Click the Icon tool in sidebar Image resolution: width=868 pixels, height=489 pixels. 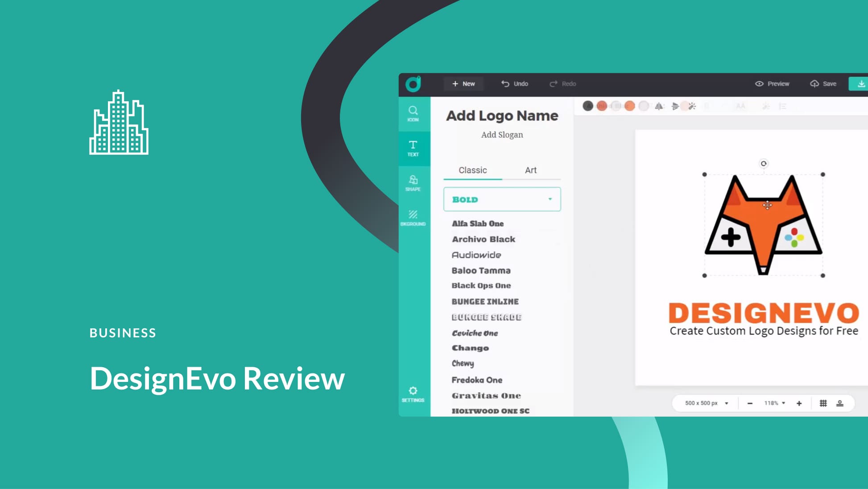[x=413, y=113]
